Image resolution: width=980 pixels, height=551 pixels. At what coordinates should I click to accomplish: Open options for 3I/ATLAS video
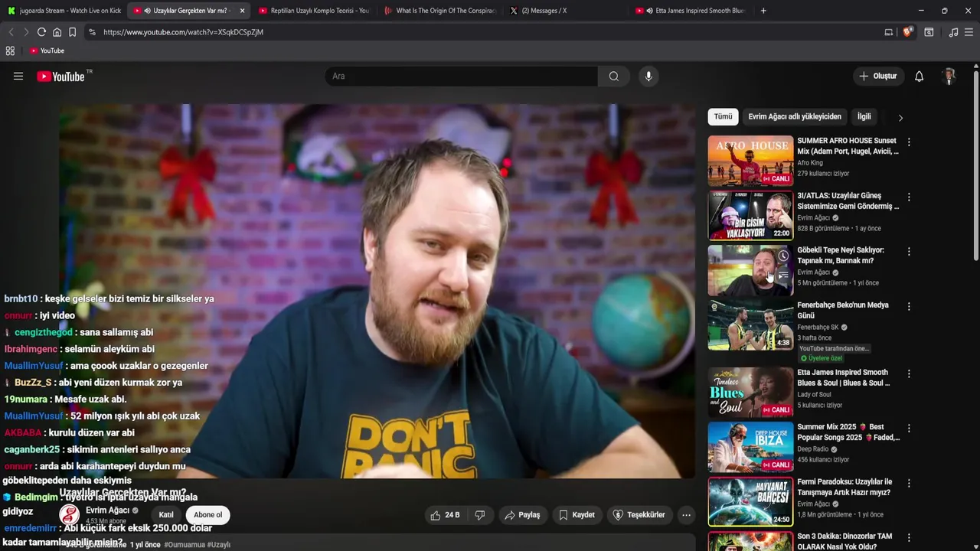[909, 197]
